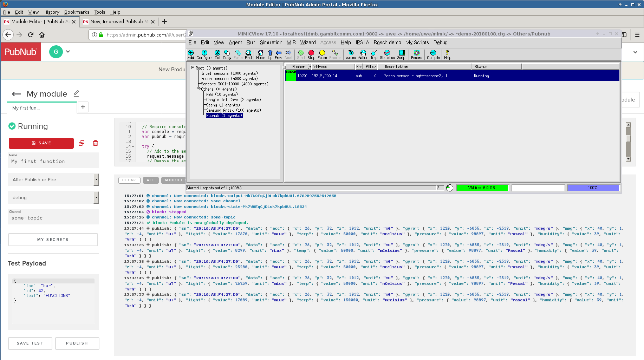Viewport: 644px width, 360px height.
Task: Open the Simulation menu in MIMICView
Action: coord(271,42)
